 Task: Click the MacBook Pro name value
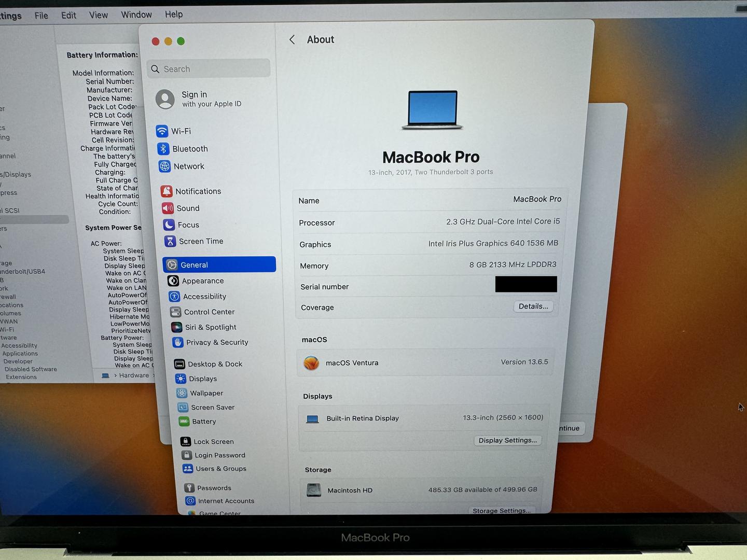pos(537,199)
